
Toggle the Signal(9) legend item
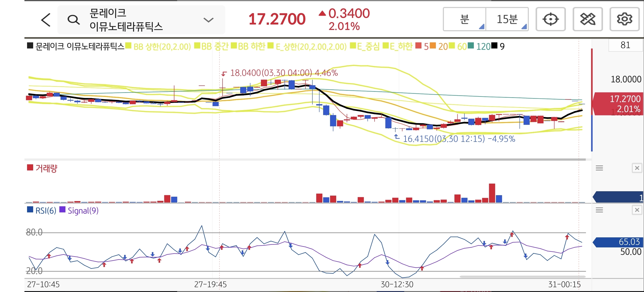83,211
